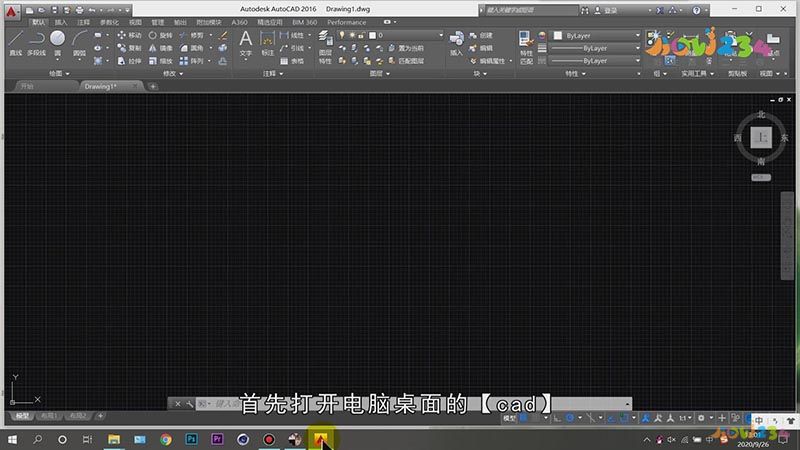Screen dimensions: 800x450
Task: Click the Help question mark icon
Action: pos(696,10)
